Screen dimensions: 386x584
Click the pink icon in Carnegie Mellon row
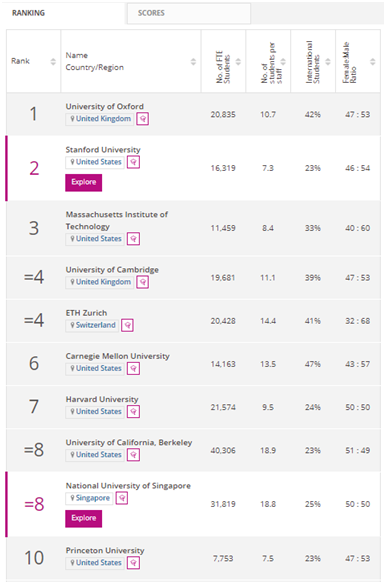(x=133, y=368)
